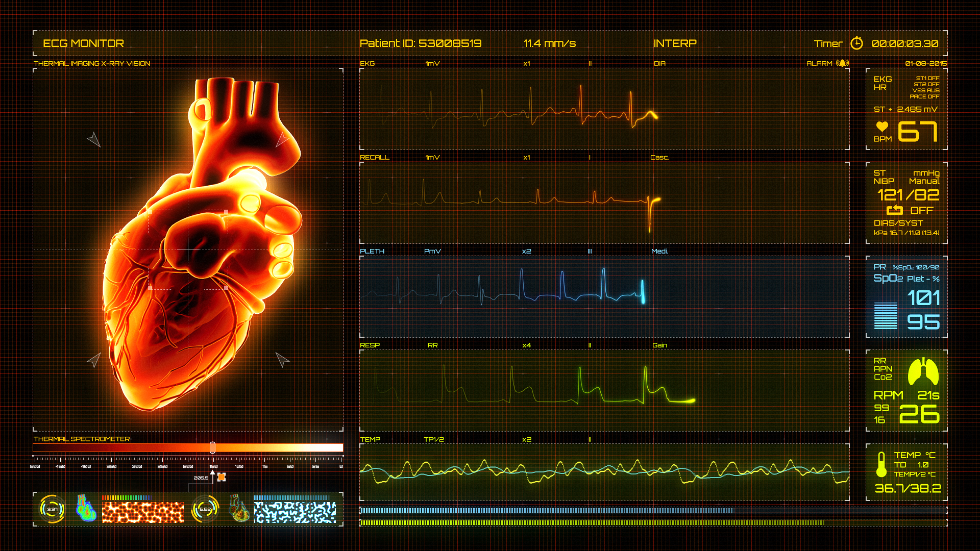The width and height of the screenshot is (980, 551).
Task: Select the INTERP header item
Action: click(675, 43)
